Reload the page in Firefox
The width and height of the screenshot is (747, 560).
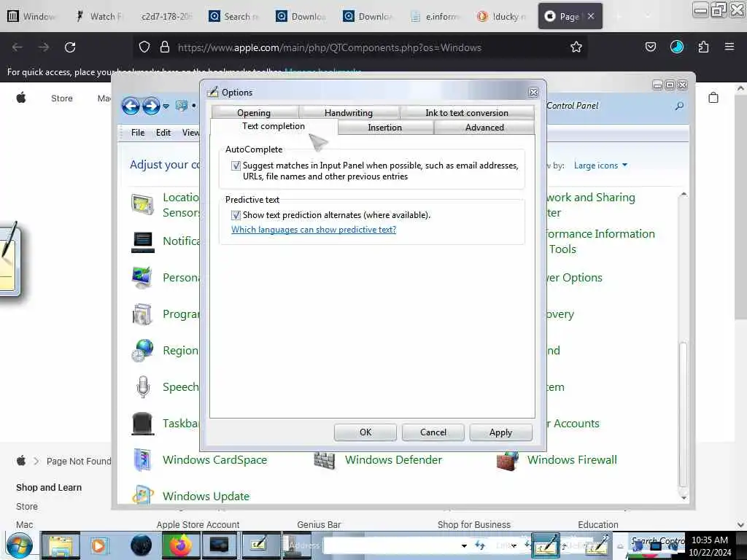pyautogui.click(x=70, y=47)
